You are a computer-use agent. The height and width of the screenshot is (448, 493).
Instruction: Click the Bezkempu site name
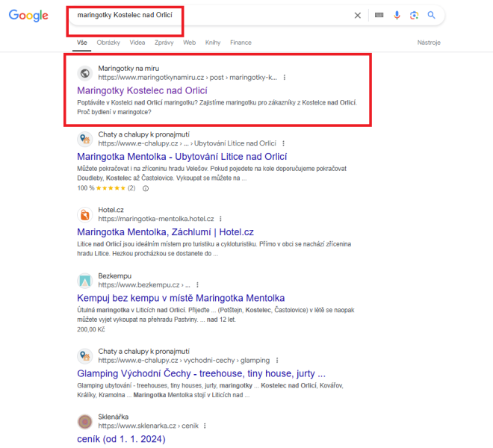click(x=115, y=276)
